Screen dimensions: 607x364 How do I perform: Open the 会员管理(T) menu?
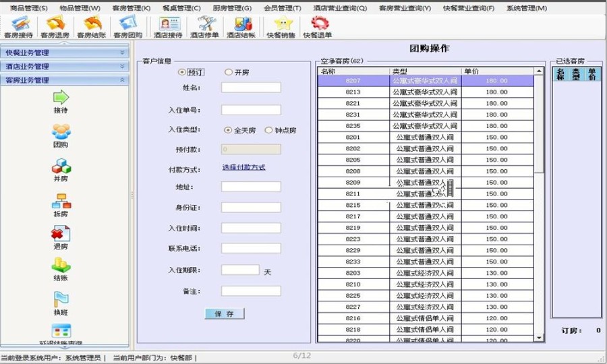point(283,8)
